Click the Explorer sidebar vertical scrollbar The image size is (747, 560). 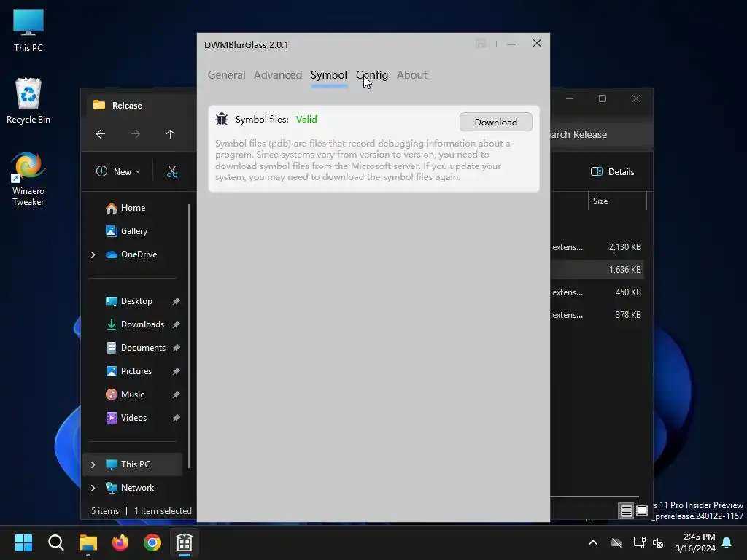tap(189, 336)
